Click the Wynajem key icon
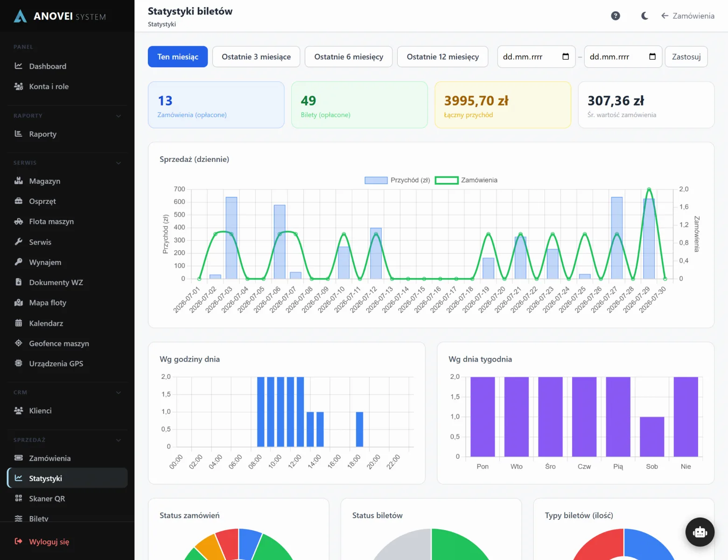Image resolution: width=728 pixels, height=560 pixels. coord(19,262)
